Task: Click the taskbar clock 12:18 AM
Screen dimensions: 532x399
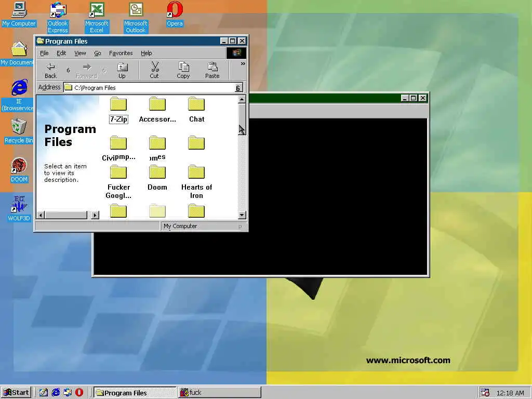Action: pos(510,393)
